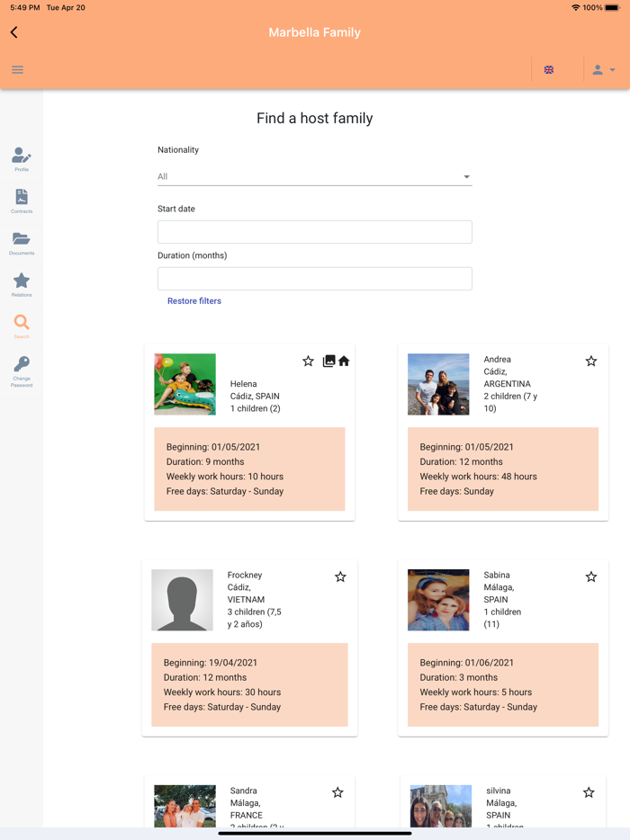Click the name silvina
Screen dimensions: 630x840
coord(498,791)
